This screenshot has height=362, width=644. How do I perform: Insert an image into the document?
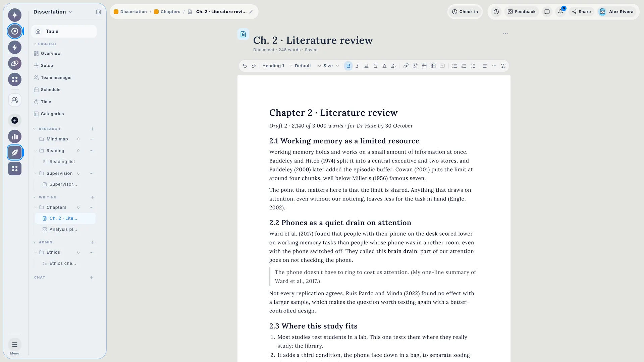coord(415,66)
